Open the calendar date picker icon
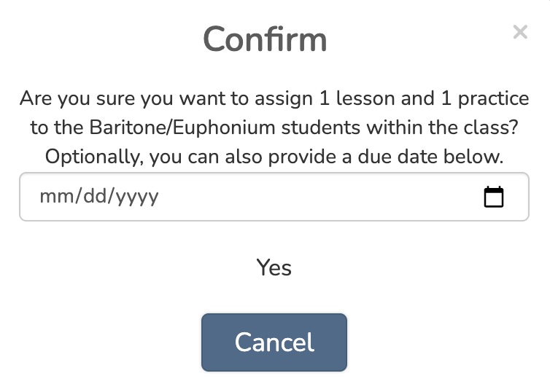 click(494, 197)
